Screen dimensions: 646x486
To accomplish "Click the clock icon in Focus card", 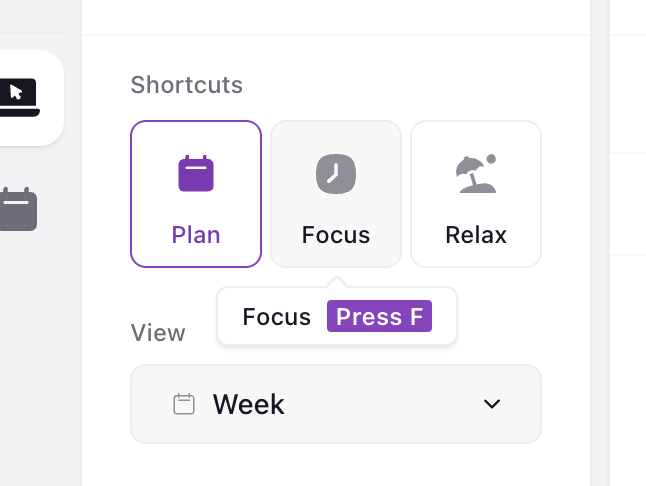I will 336,174.
